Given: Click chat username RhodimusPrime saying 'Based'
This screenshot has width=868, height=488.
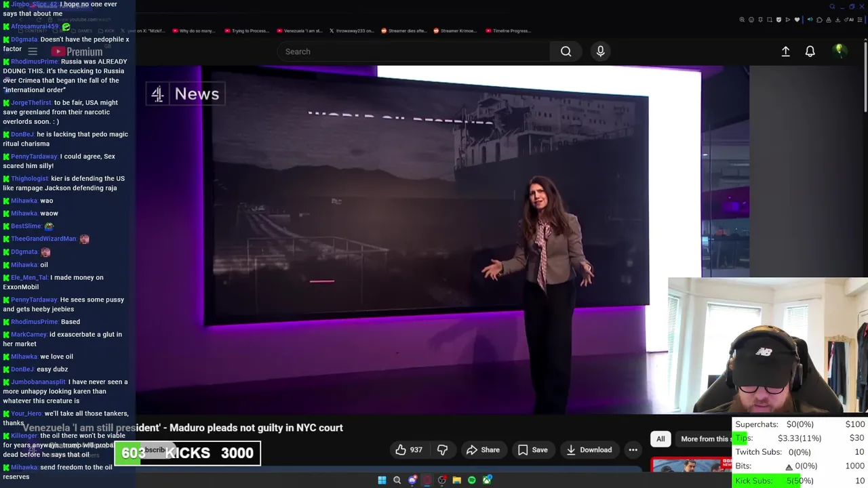Looking at the screenshot, I should [35, 322].
